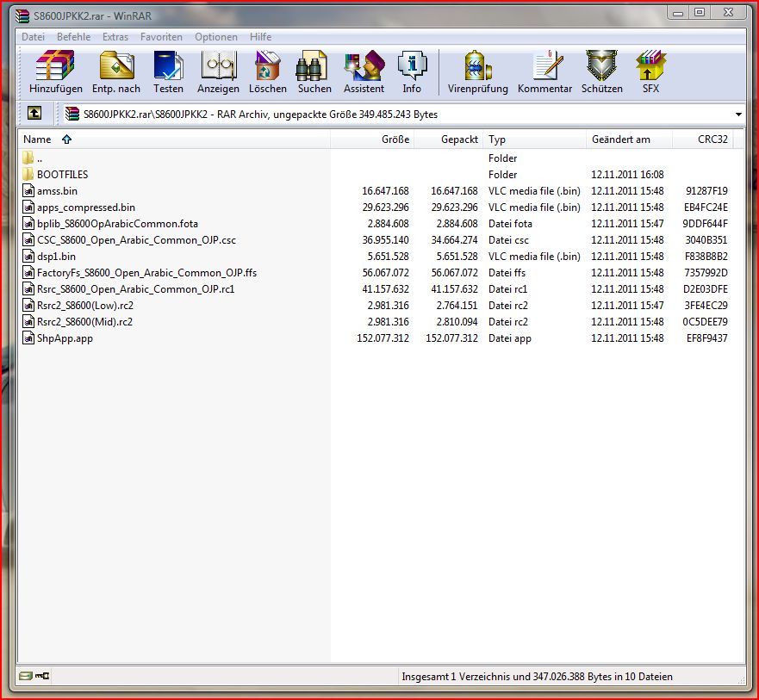Open the Anzeigen (view) toolbar icon

(x=218, y=65)
